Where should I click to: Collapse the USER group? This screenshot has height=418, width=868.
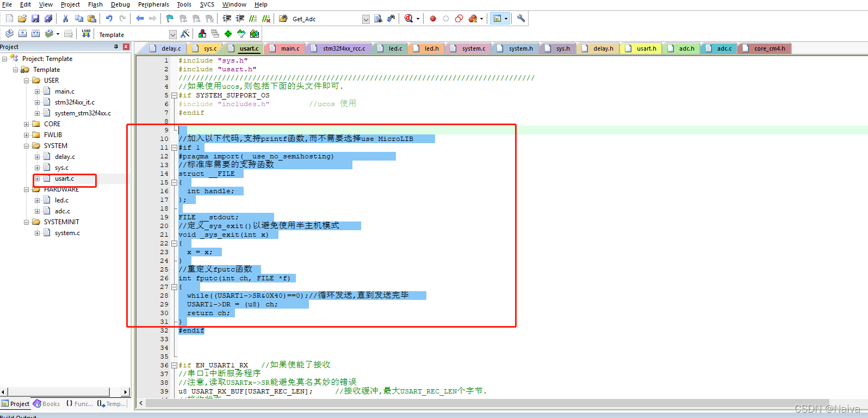tap(26, 81)
